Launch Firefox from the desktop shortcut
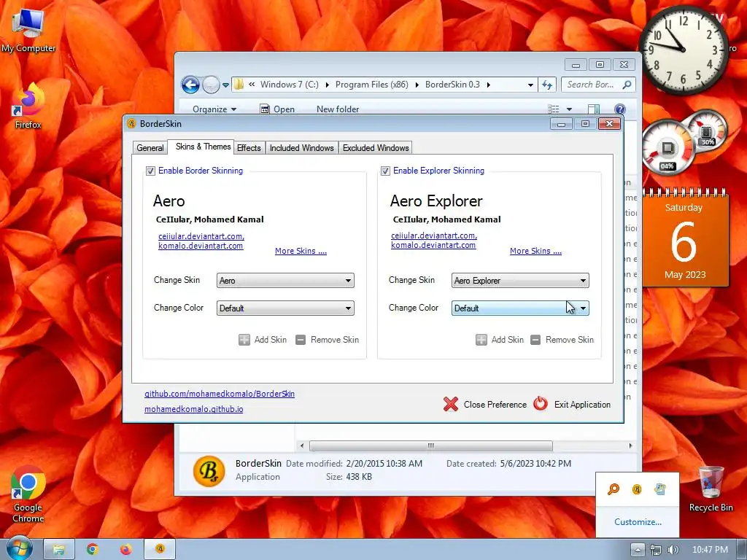Image resolution: width=747 pixels, height=560 pixels. pos(28,106)
